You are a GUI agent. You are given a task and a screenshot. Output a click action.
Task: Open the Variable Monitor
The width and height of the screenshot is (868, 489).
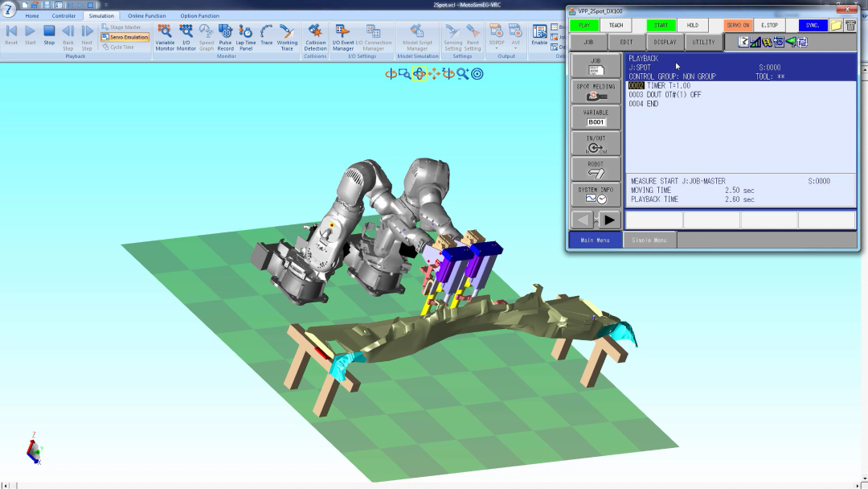click(x=165, y=37)
